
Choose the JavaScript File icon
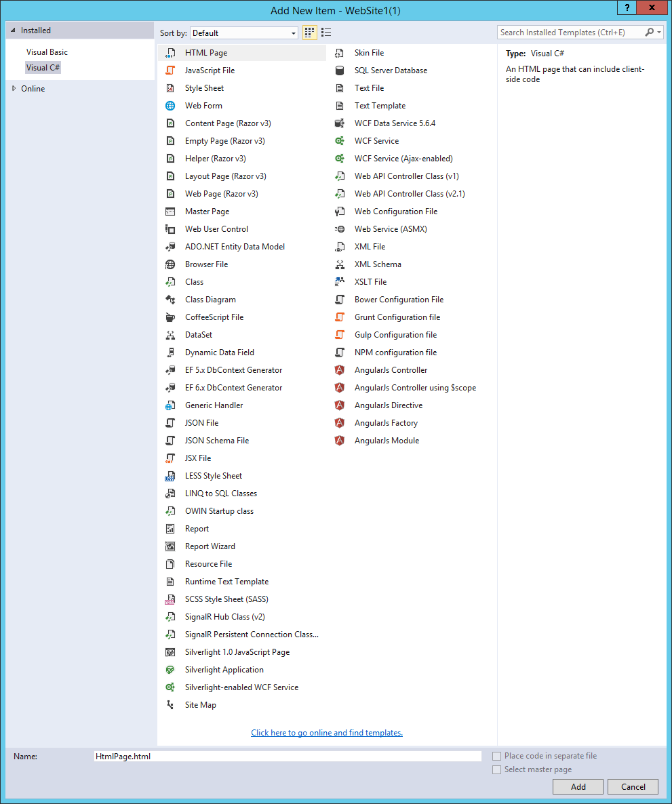click(x=170, y=71)
